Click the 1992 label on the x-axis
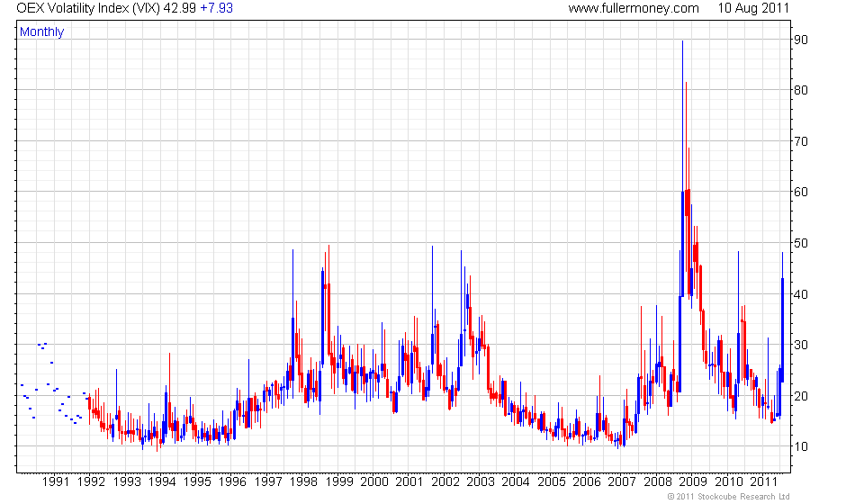 pyautogui.click(x=91, y=482)
